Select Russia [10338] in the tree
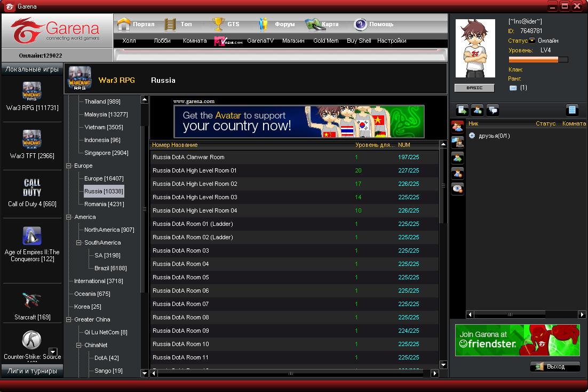The image size is (588, 392). [104, 191]
